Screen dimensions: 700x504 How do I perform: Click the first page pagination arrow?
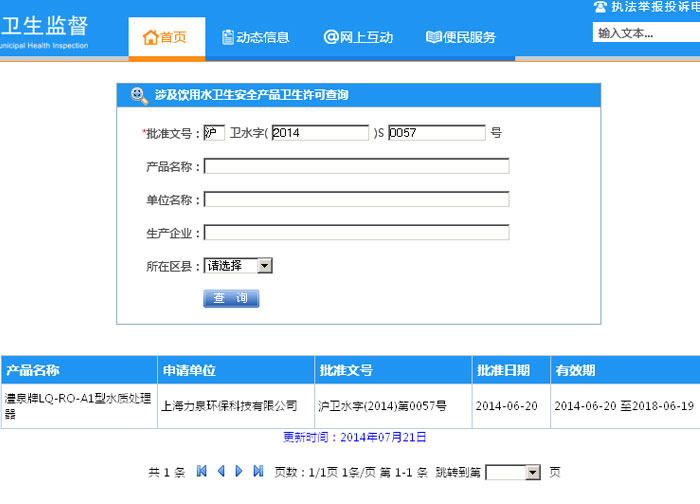202,471
